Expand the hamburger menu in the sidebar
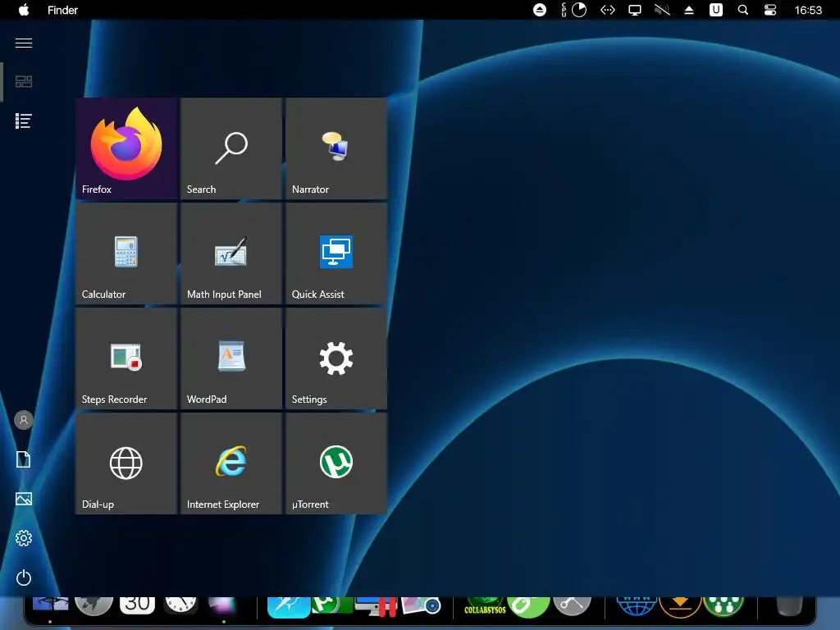Image resolution: width=840 pixels, height=630 pixels. pos(24,43)
